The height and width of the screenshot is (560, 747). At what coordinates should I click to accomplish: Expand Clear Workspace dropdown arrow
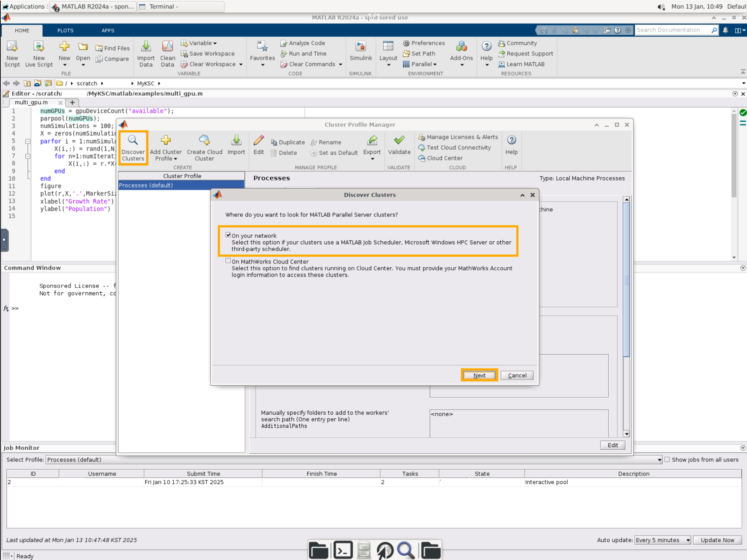(x=241, y=64)
